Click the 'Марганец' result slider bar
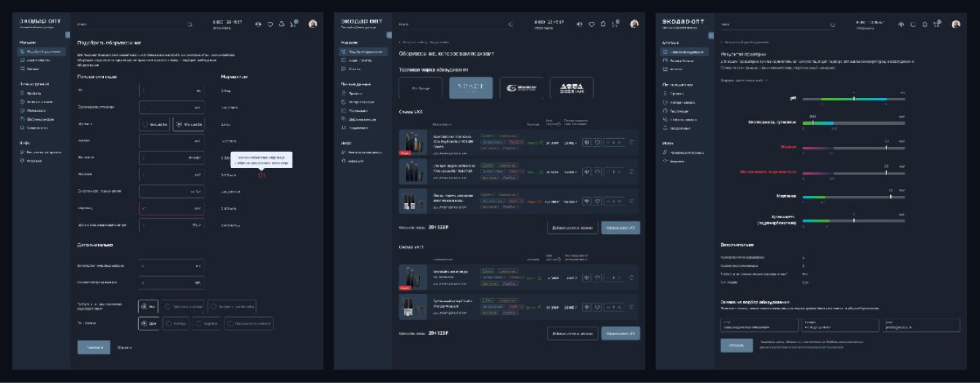This screenshot has width=980, height=383. [x=853, y=197]
